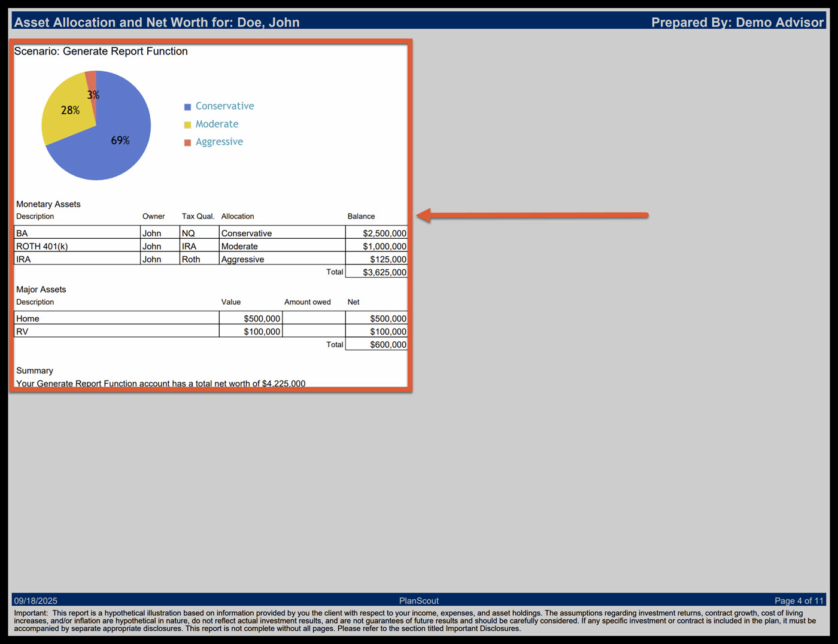Click the Aggressive legend label
Screen dimensions: 838x644
(x=219, y=142)
